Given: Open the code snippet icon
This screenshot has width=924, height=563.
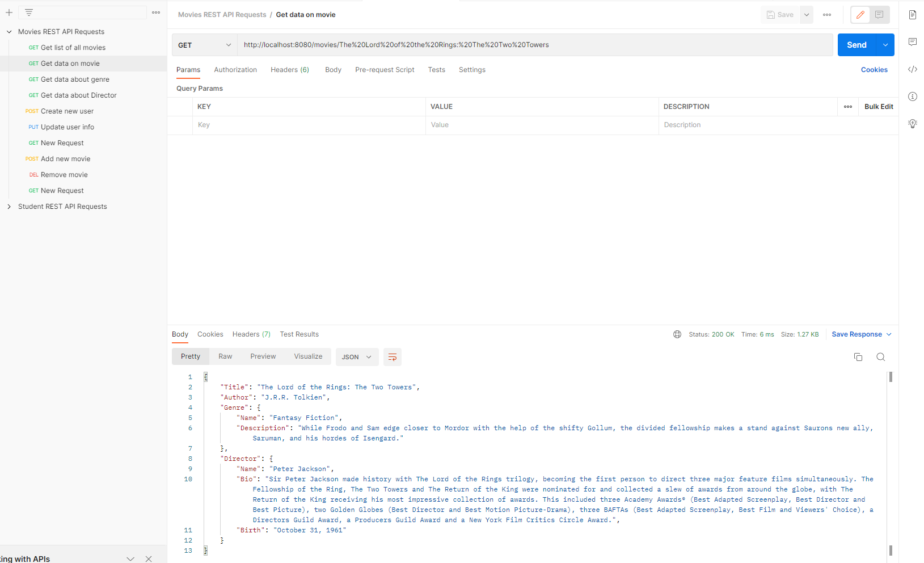Looking at the screenshot, I should tap(913, 69).
